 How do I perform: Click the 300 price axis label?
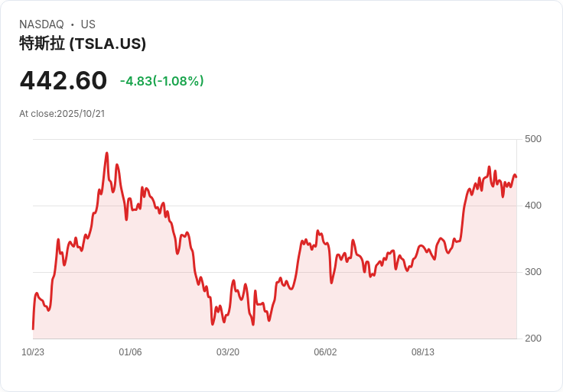533,272
